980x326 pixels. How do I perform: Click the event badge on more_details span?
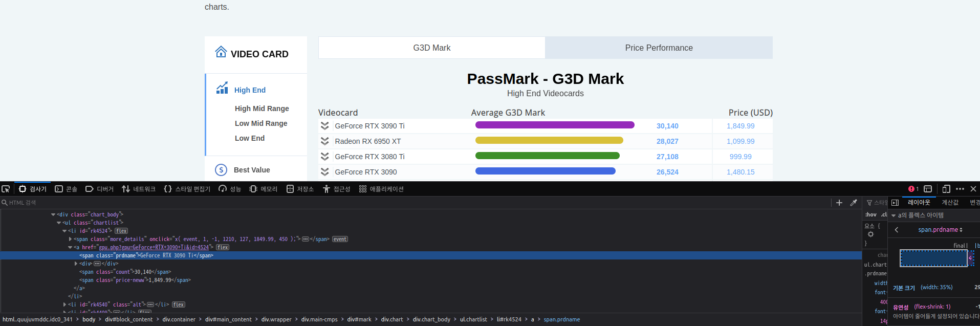pyautogui.click(x=340, y=239)
